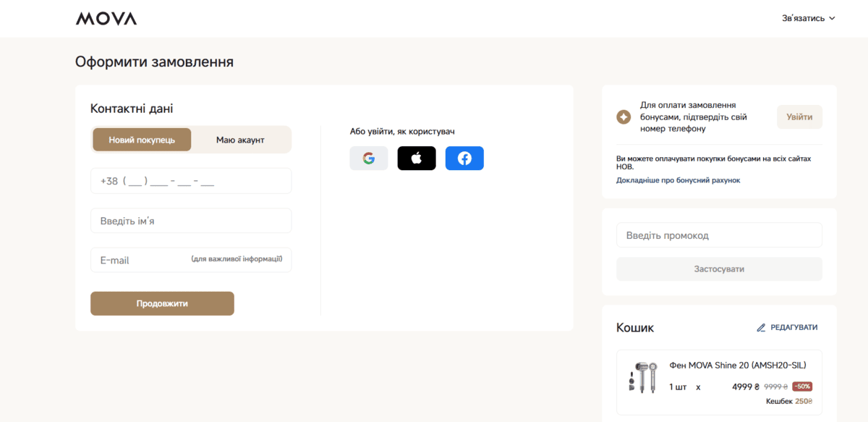Focus the Введіть ім'я field
Screen dimensions: 868x422
point(191,221)
